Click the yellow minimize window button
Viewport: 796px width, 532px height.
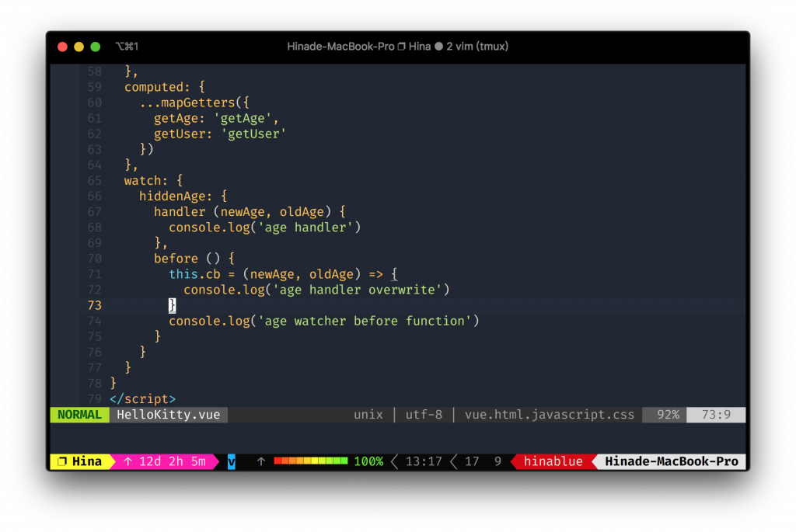(79, 47)
